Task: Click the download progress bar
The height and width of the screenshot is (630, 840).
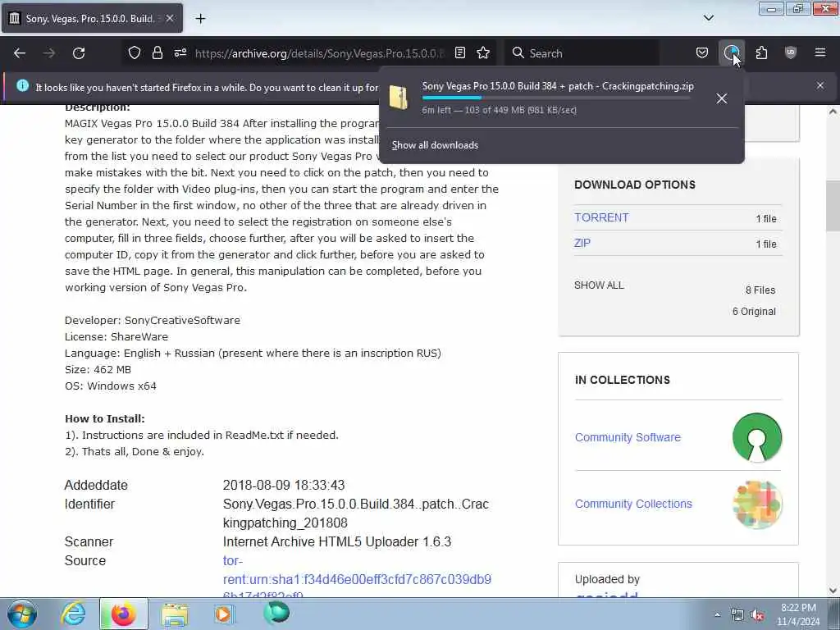Action: point(555,98)
